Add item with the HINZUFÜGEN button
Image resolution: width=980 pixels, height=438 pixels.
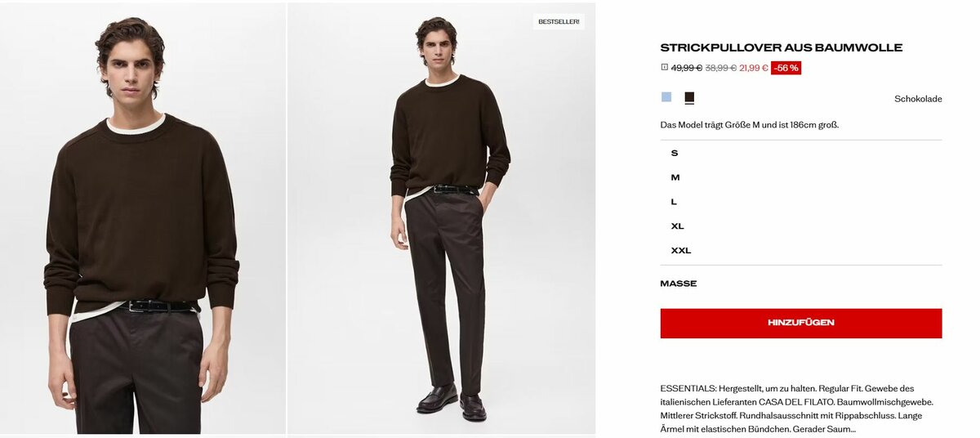pos(800,323)
